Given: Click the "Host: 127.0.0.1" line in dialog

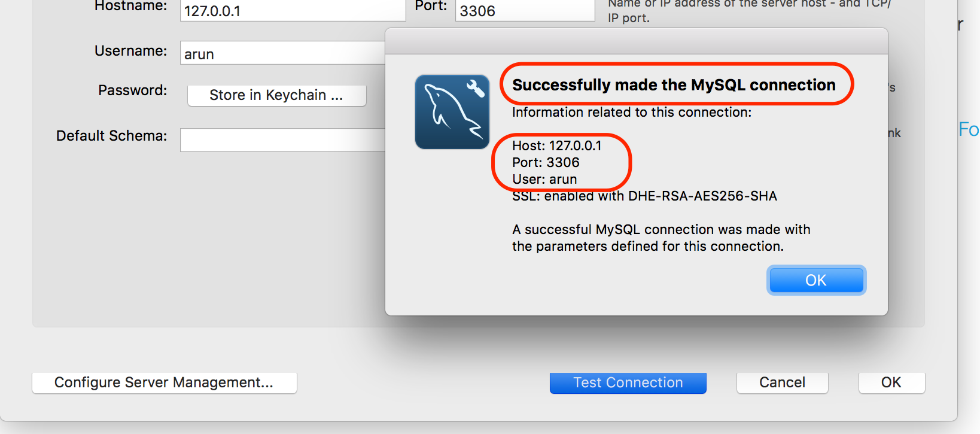Looking at the screenshot, I should click(556, 145).
